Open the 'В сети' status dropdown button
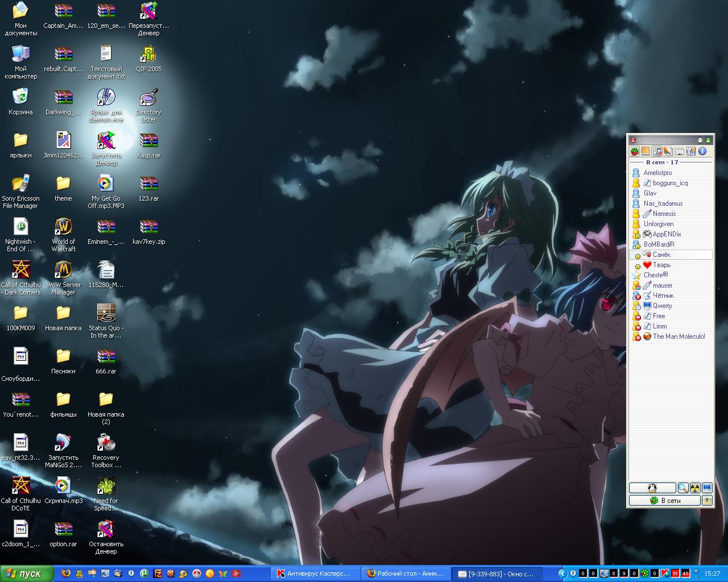The image size is (728, 582). pyautogui.click(x=665, y=500)
